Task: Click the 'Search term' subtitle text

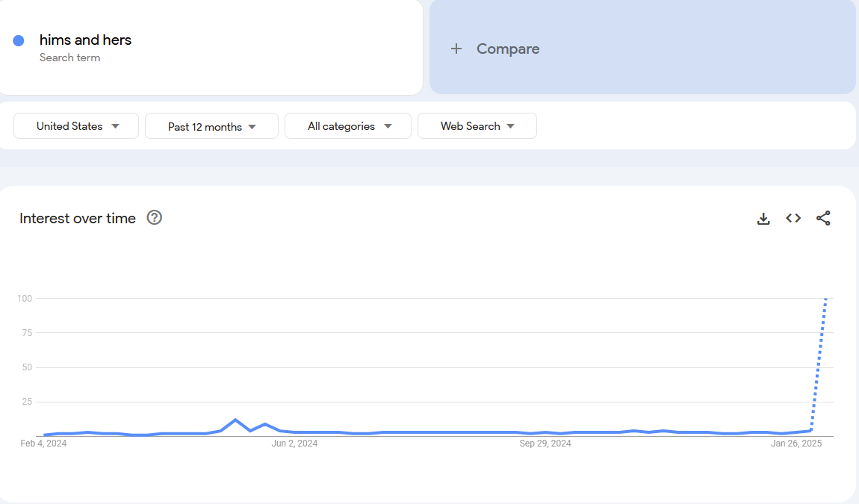Action: pos(69,58)
